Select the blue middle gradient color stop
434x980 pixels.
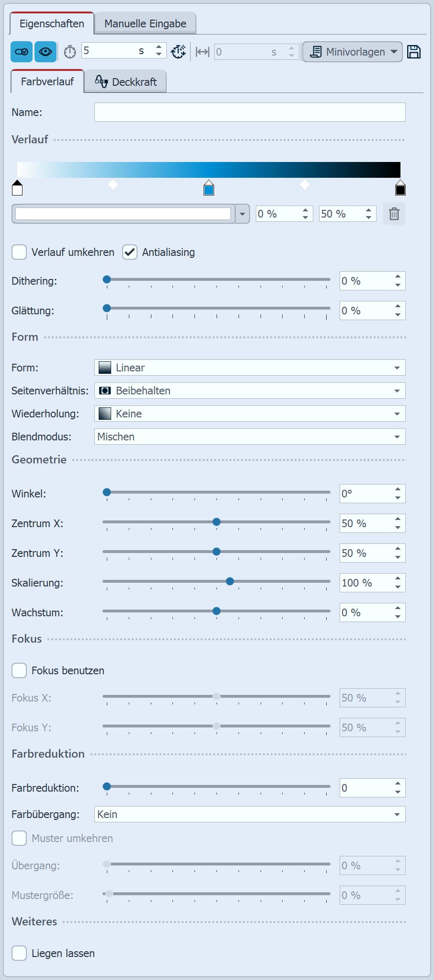pyautogui.click(x=209, y=189)
